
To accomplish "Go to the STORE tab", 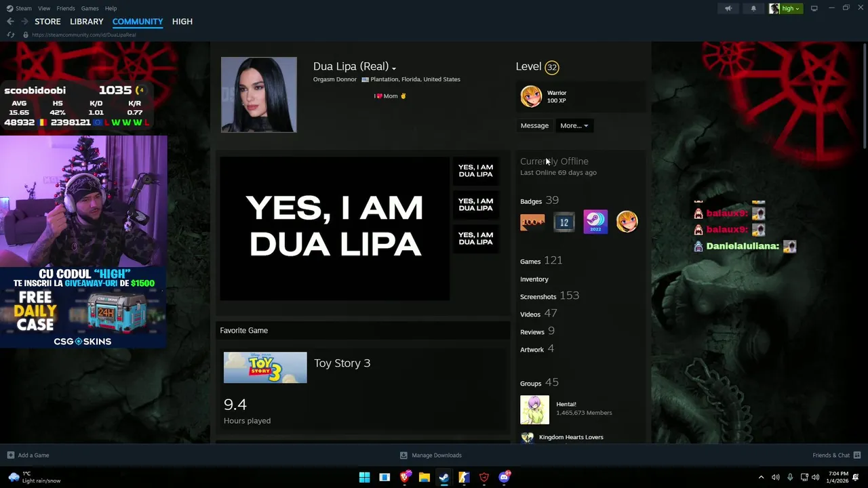I will click(47, 22).
